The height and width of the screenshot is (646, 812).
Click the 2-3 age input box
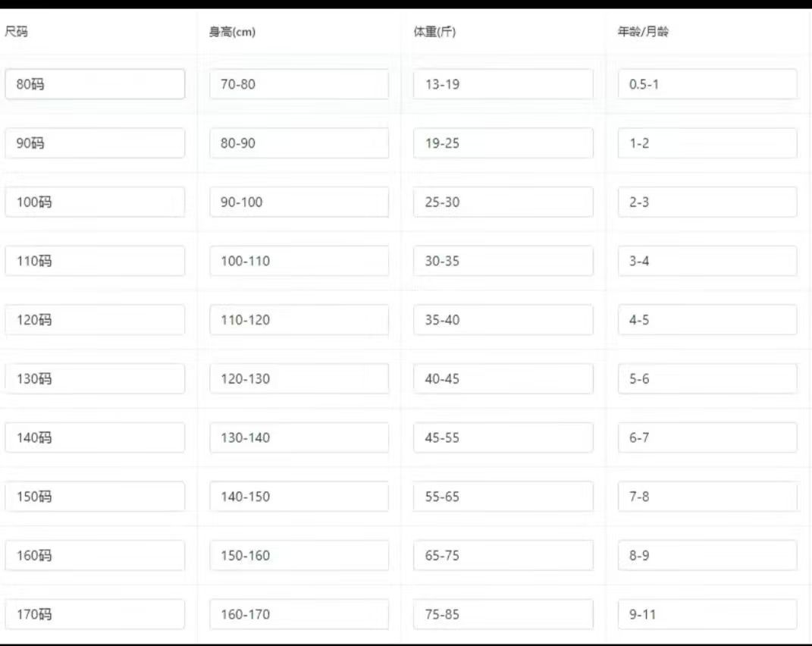[707, 202]
